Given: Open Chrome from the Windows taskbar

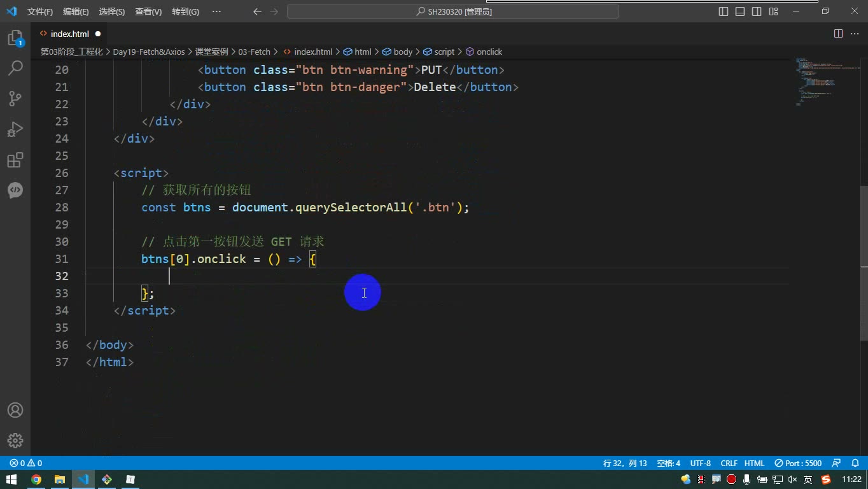Looking at the screenshot, I should [36, 479].
